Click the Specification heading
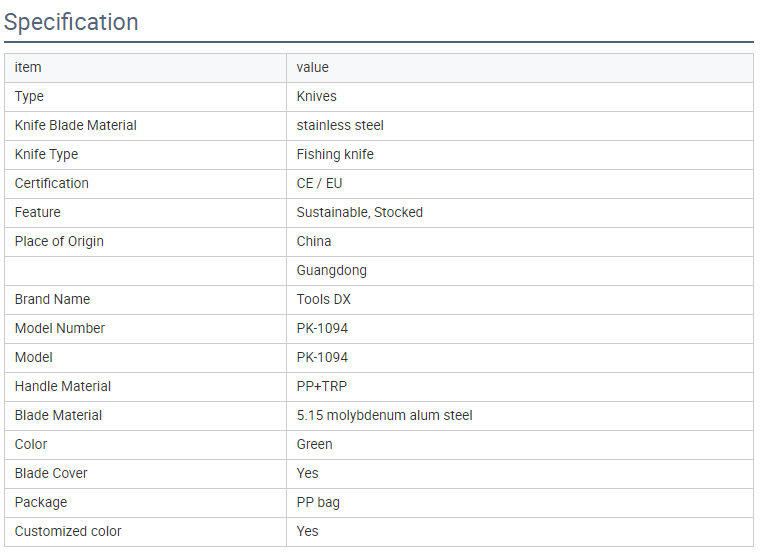 71,22
